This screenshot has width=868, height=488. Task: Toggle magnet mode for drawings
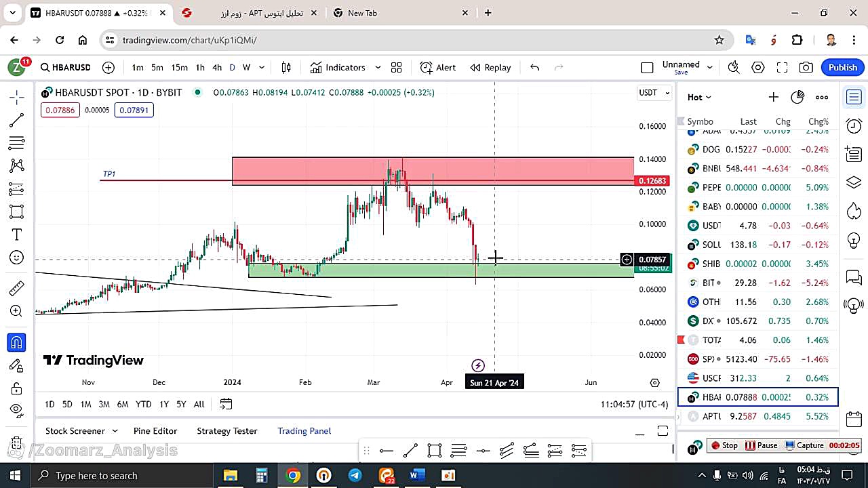17,342
